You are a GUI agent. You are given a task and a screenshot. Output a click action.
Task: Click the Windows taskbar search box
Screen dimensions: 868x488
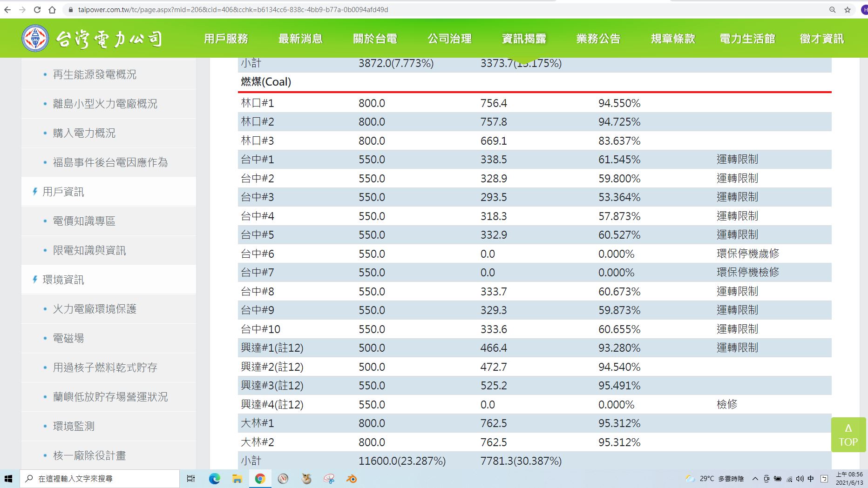(100, 479)
